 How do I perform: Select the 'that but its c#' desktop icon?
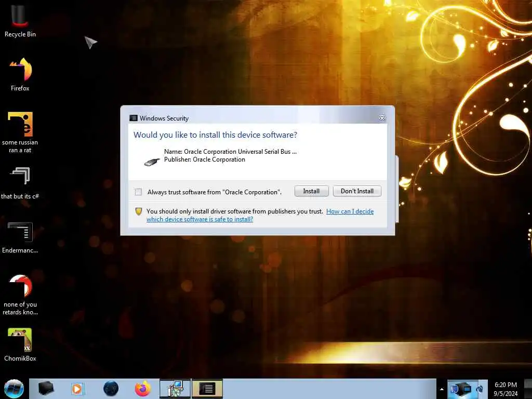(x=20, y=182)
